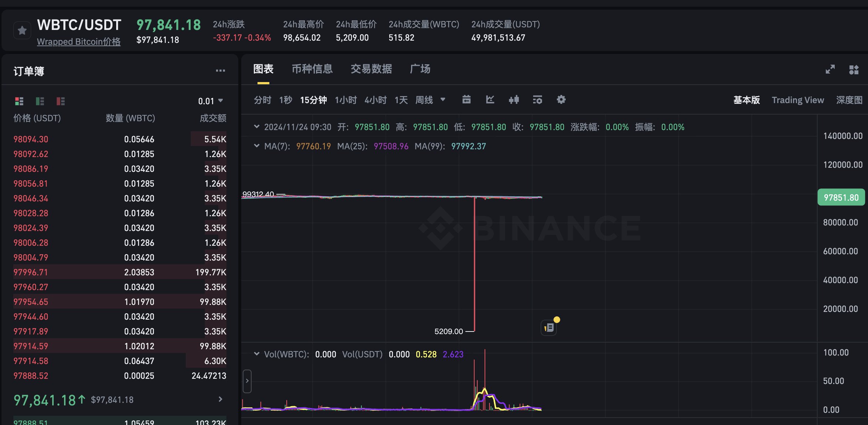Viewport: 868px width, 425px height.
Task: Expand the chart to fullscreen
Action: click(x=830, y=69)
